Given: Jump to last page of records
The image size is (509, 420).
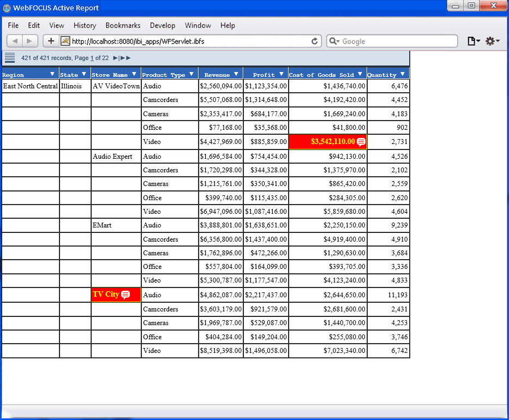Looking at the screenshot, I should pos(125,58).
